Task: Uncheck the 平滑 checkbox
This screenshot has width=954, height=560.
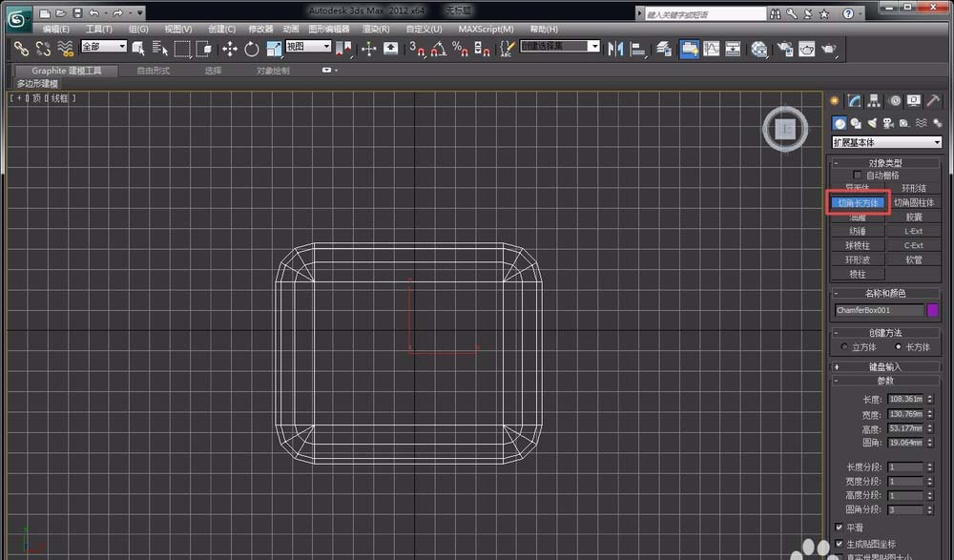Action: point(840,527)
